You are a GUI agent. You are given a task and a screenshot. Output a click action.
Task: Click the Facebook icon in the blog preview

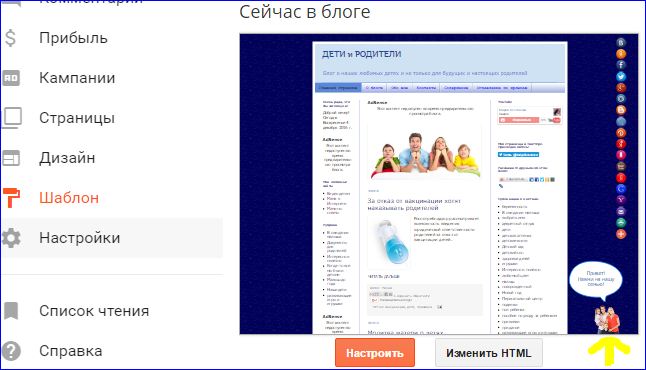621,65
